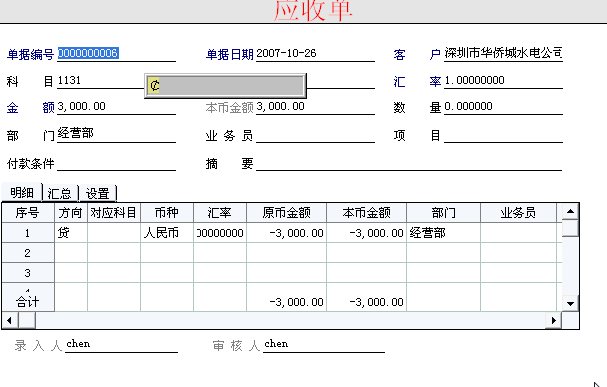Select the 单据日期 field 2007-10-26

(x=315, y=53)
